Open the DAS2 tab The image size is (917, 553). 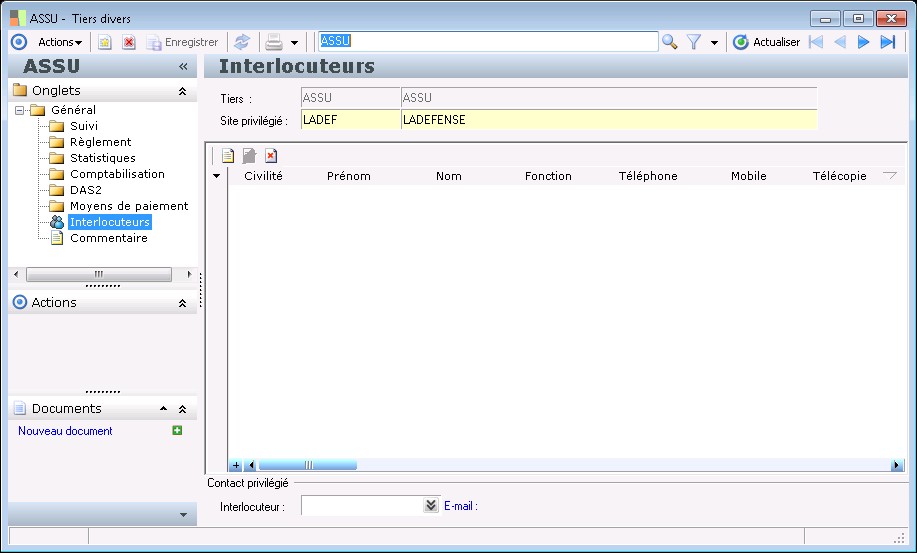tap(86, 190)
